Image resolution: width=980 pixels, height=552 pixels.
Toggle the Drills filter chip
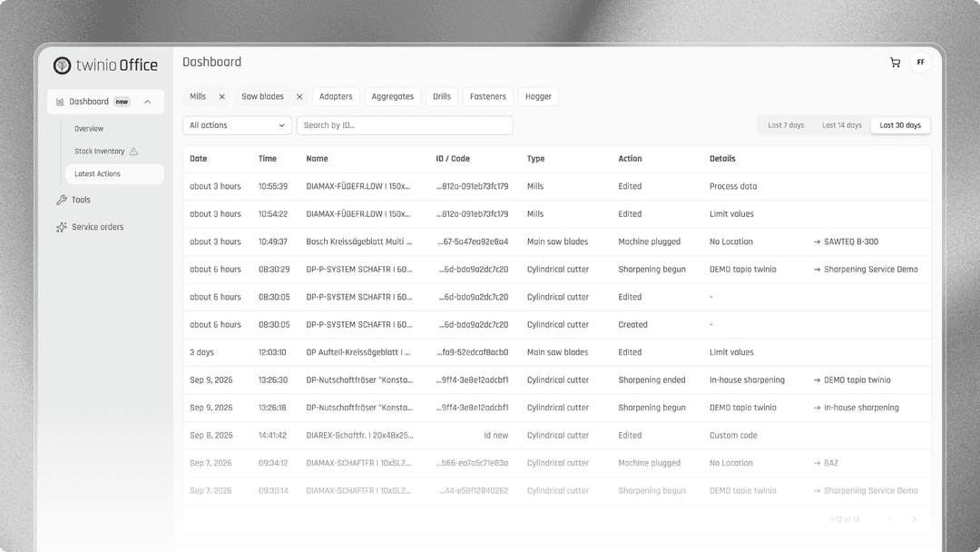(442, 97)
